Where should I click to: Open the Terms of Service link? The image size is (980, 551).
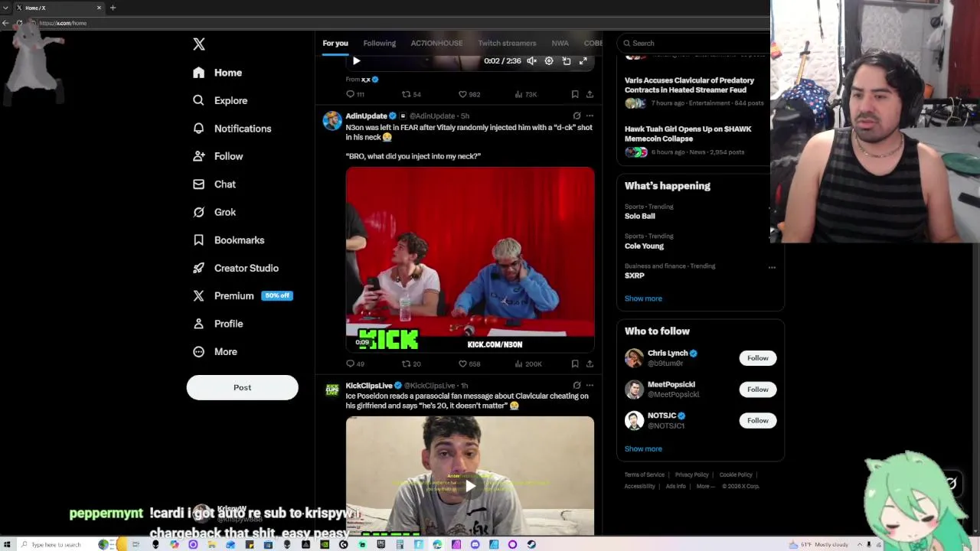644,474
